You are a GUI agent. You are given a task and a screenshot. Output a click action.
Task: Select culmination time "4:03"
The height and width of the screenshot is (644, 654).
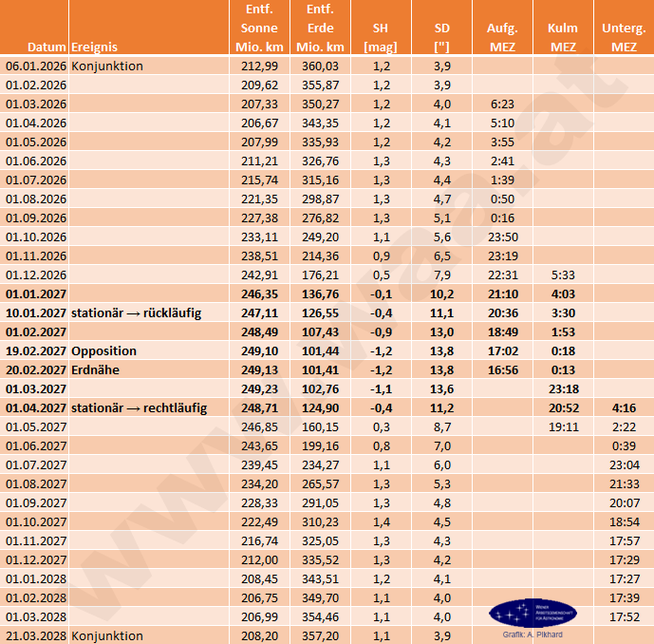coord(563,294)
